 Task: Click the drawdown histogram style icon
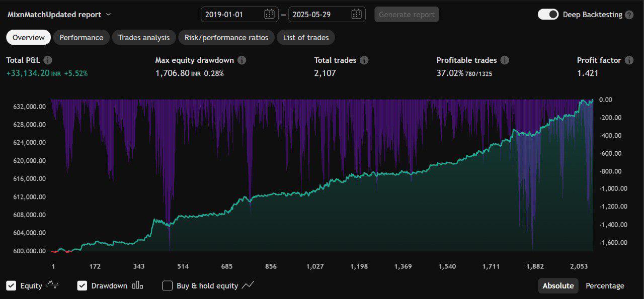click(x=137, y=285)
